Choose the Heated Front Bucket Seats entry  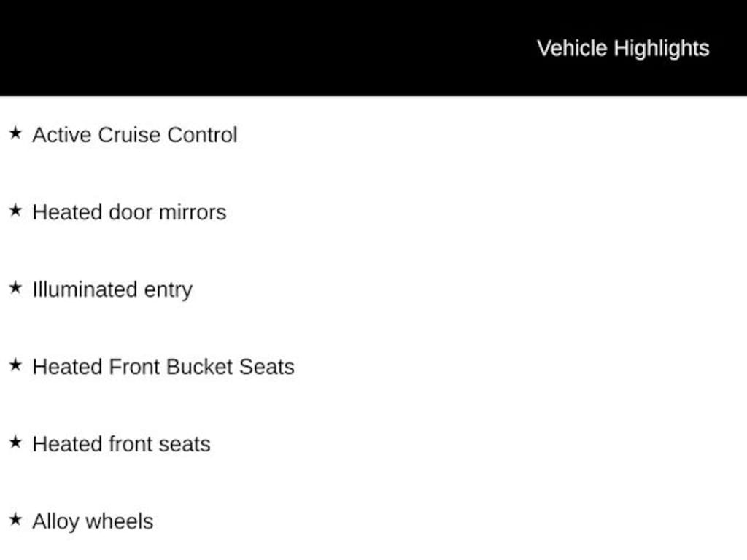pos(163,366)
